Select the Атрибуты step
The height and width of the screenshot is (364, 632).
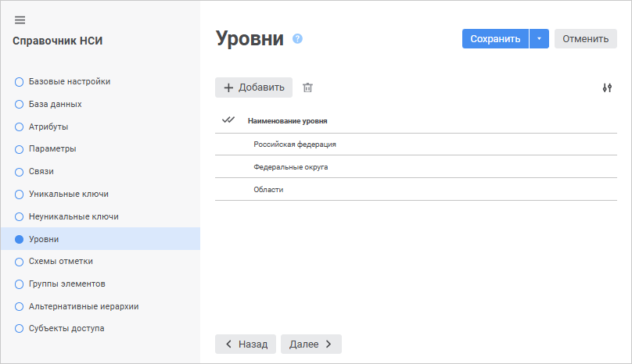pyautogui.click(x=48, y=126)
